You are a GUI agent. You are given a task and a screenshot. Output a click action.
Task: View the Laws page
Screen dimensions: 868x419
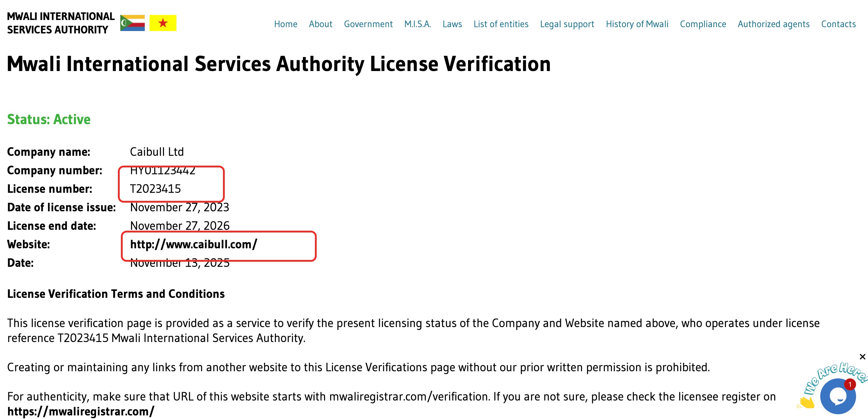(452, 24)
